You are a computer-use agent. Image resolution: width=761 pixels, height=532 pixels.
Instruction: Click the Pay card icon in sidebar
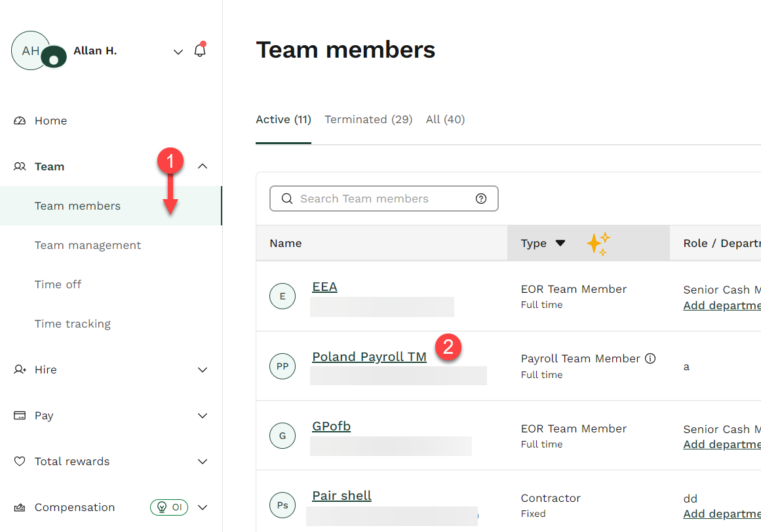pyautogui.click(x=20, y=415)
